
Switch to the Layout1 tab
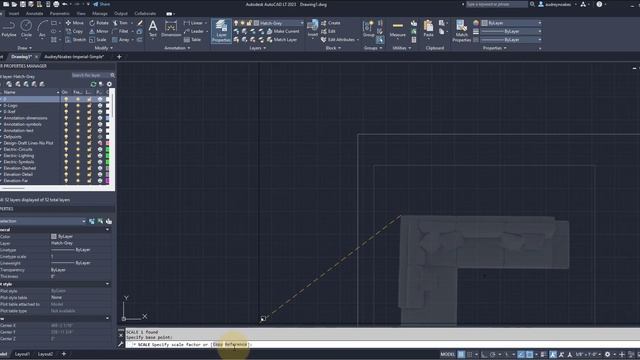click(22, 354)
